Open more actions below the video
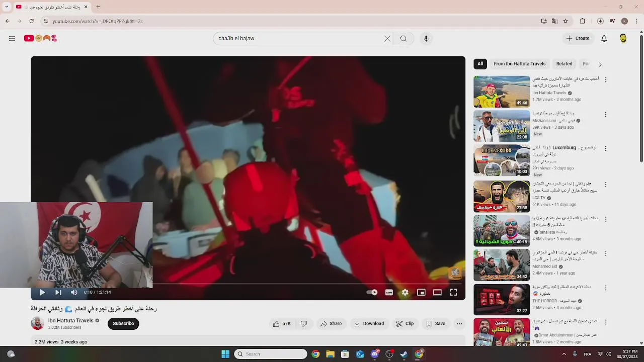 pyautogui.click(x=459, y=324)
